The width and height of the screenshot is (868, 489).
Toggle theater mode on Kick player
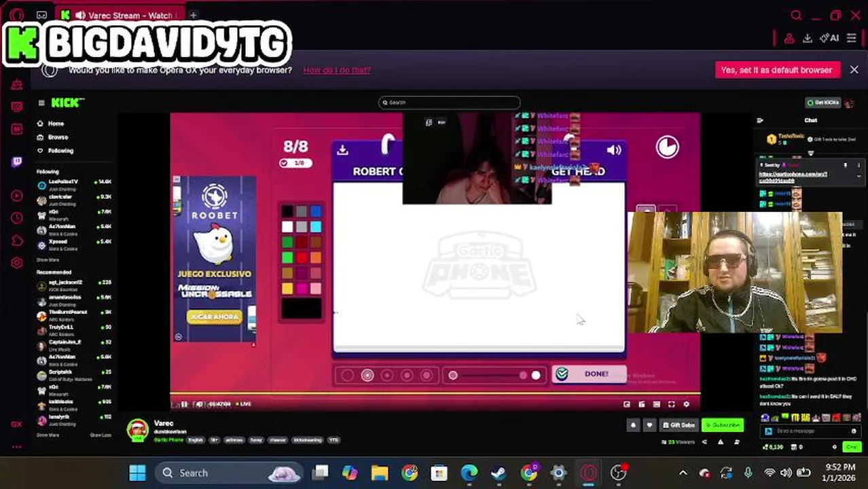(x=656, y=404)
